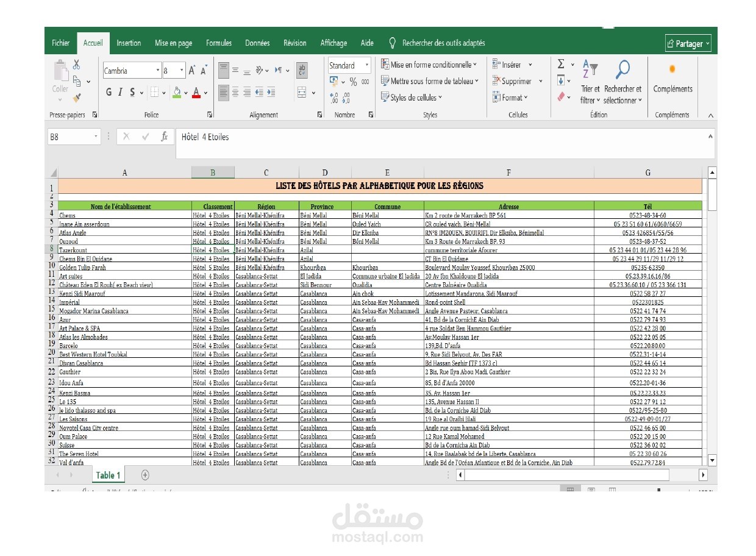Switch to the Formules tab
The image size is (756, 556).
coord(219,43)
